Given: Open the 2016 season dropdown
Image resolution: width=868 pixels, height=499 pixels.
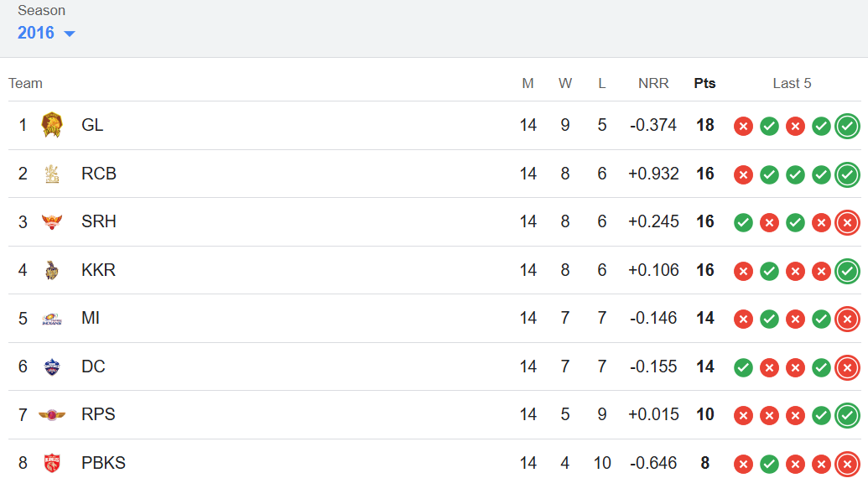Looking at the screenshot, I should [46, 33].
